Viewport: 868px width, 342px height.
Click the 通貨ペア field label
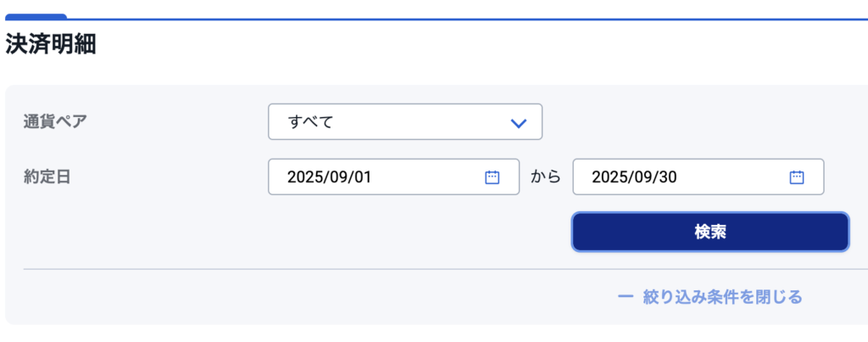[55, 121]
